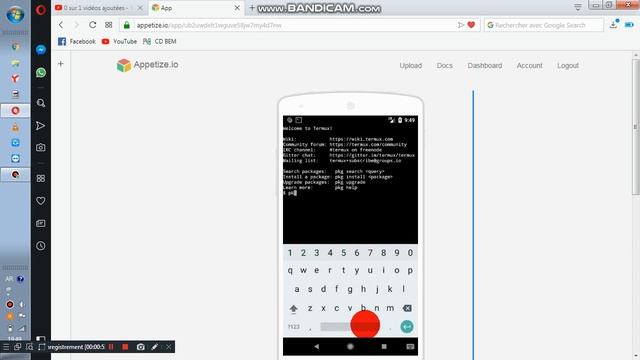Pause the Bandicam recording
The image size is (640, 360).
click(x=111, y=347)
